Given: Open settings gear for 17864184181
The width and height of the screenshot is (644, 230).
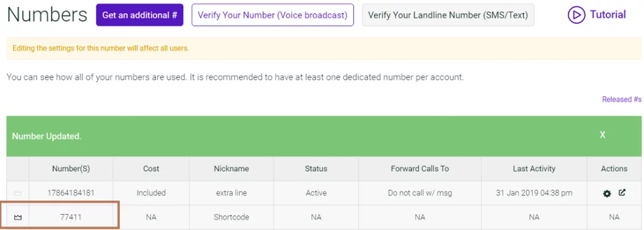Looking at the screenshot, I should pos(607,193).
